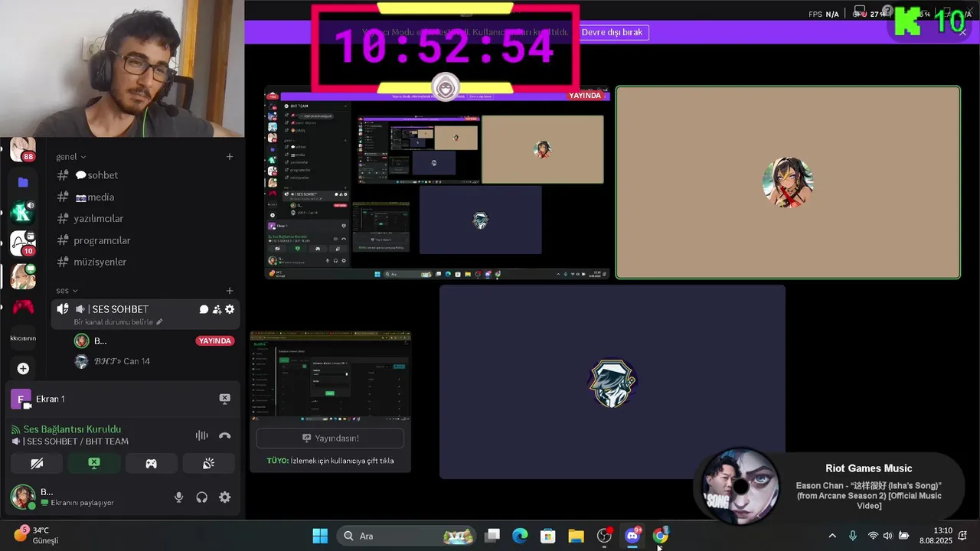Open the clock showing 13:10
980x551 pixels.
(x=936, y=536)
